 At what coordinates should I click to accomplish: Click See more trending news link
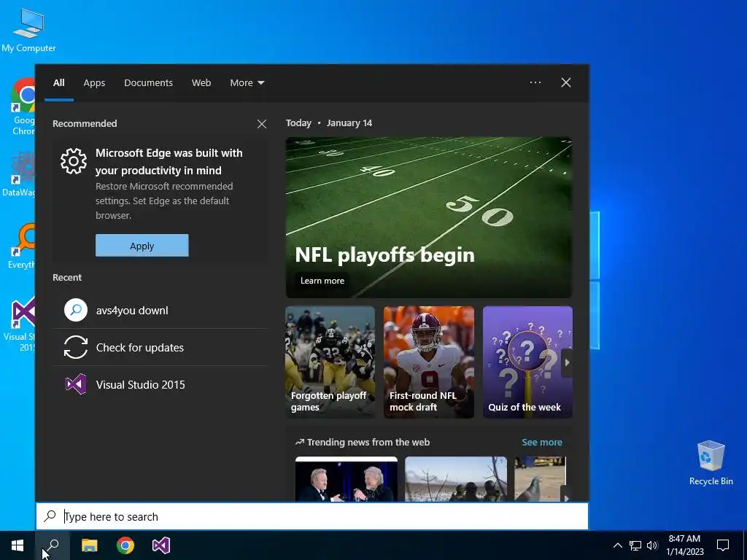pos(542,442)
